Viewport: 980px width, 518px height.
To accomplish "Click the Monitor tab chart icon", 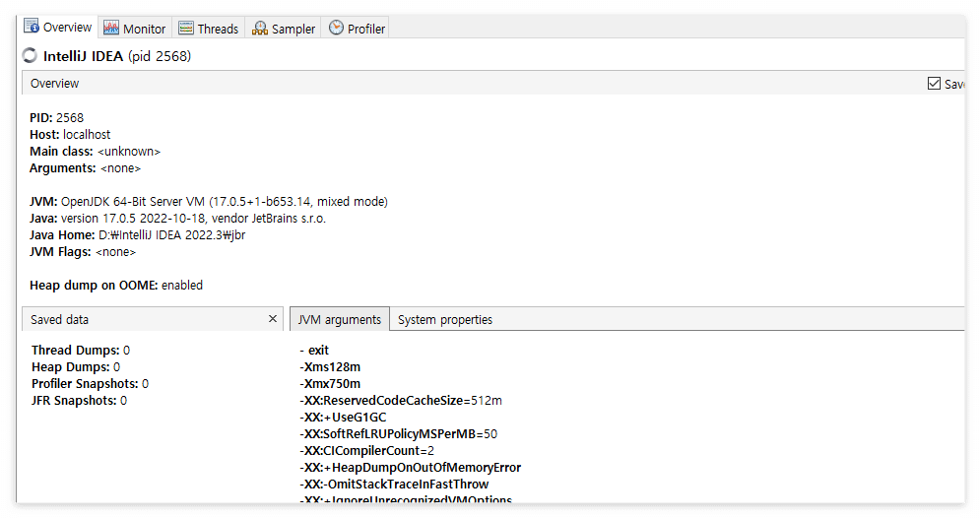I will click(111, 29).
